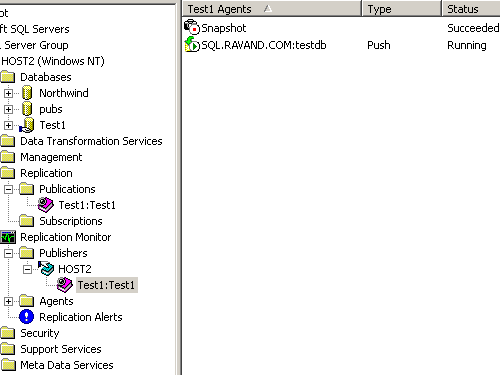Click the Push type cell
500x375 pixels.
pyautogui.click(x=379, y=45)
